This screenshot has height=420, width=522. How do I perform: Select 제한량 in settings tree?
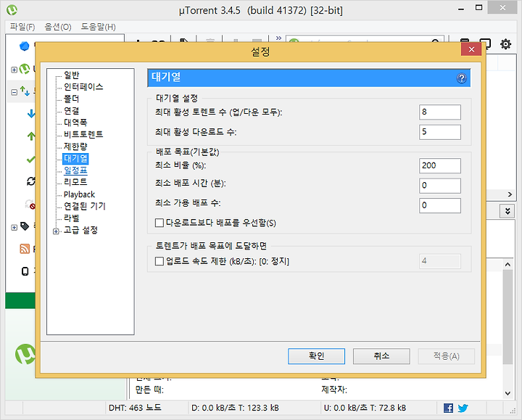[x=75, y=147]
